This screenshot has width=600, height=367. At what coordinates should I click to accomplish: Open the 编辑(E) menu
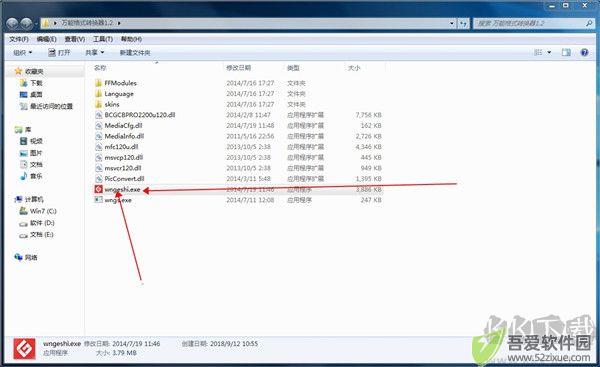47,39
